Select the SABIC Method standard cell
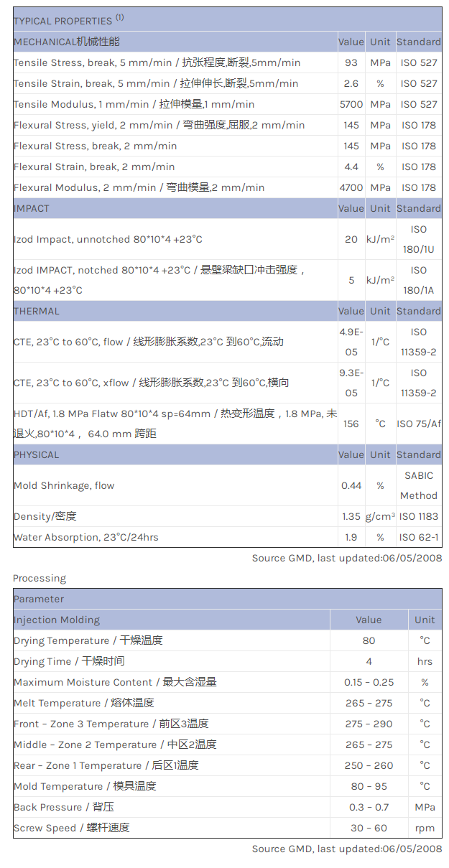 tap(419, 485)
